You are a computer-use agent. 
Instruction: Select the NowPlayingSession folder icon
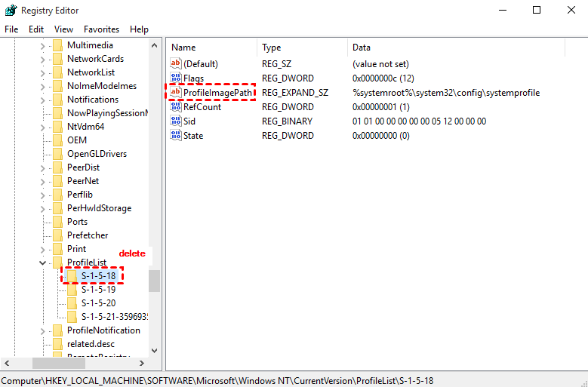point(58,113)
